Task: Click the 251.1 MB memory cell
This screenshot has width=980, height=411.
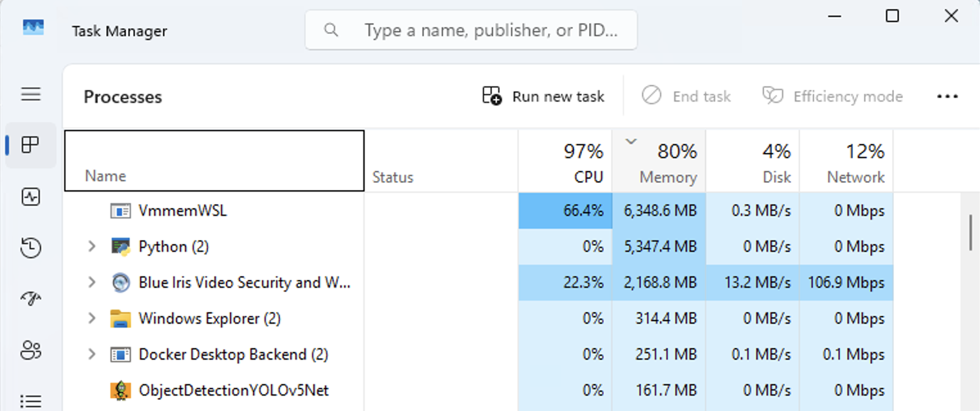Action: pos(659,354)
